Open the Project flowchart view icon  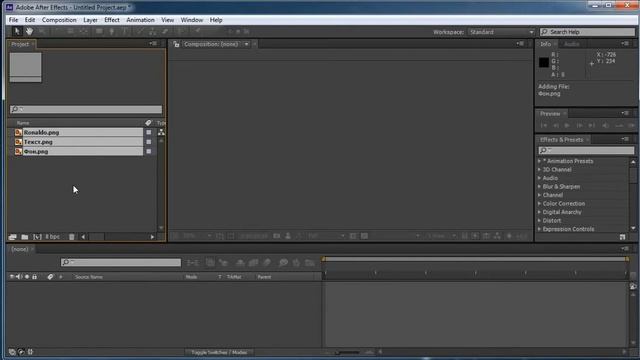(162, 132)
